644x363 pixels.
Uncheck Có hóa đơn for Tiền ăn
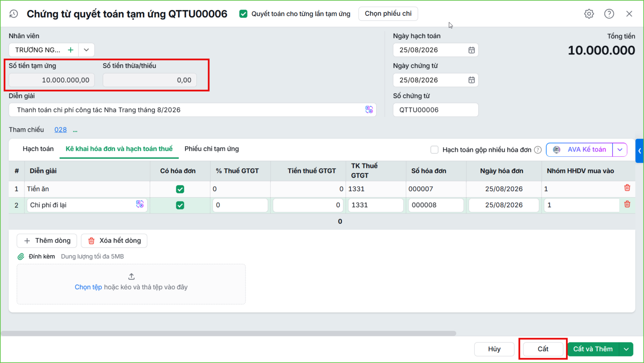[180, 189]
